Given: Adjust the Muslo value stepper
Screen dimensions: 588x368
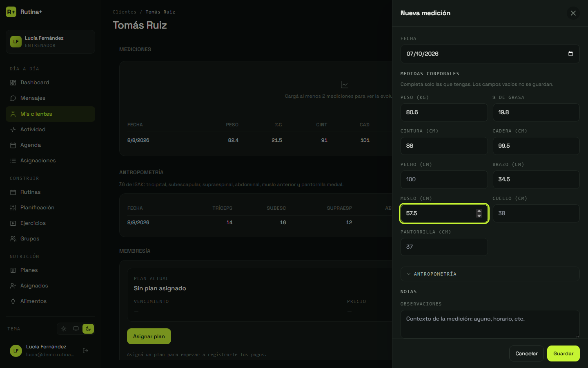Looking at the screenshot, I should coord(479,213).
